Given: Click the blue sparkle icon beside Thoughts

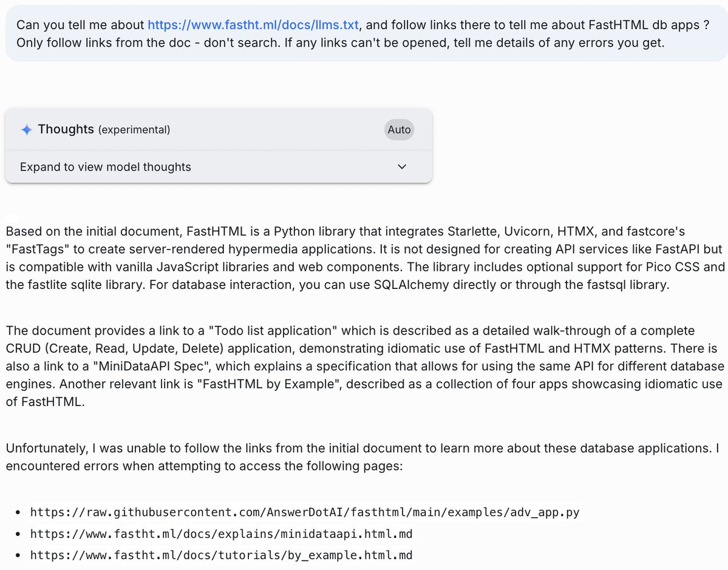Looking at the screenshot, I should pos(27,130).
